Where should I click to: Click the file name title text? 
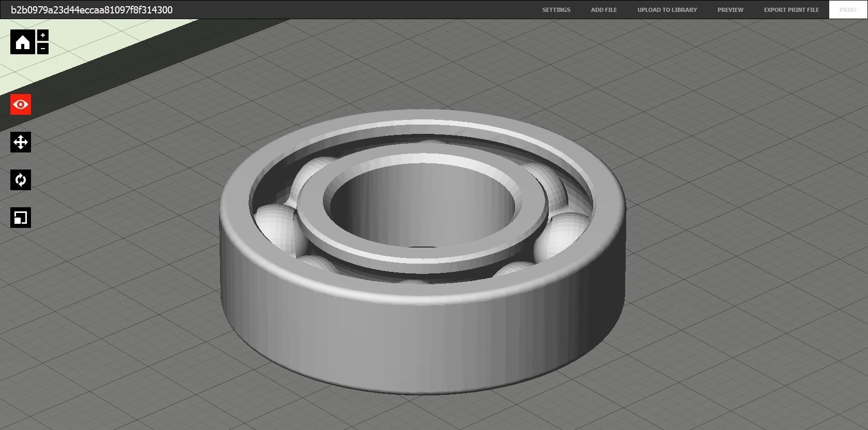point(91,10)
